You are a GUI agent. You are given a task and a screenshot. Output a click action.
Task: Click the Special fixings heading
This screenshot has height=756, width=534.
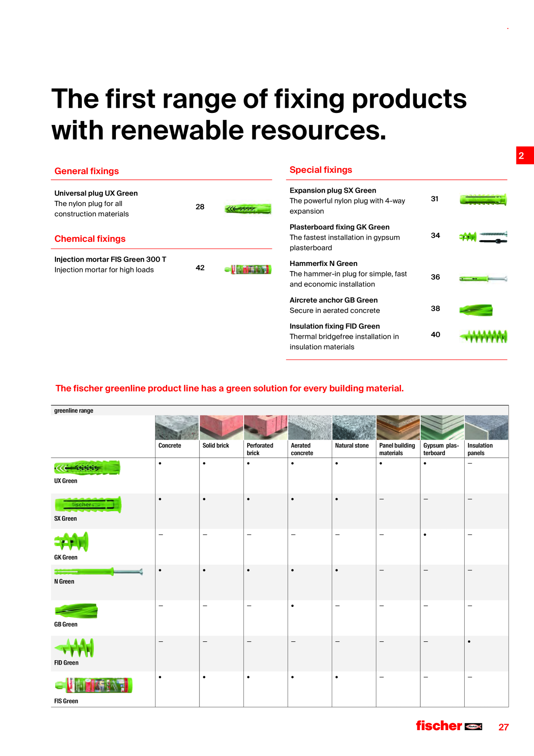click(321, 170)
